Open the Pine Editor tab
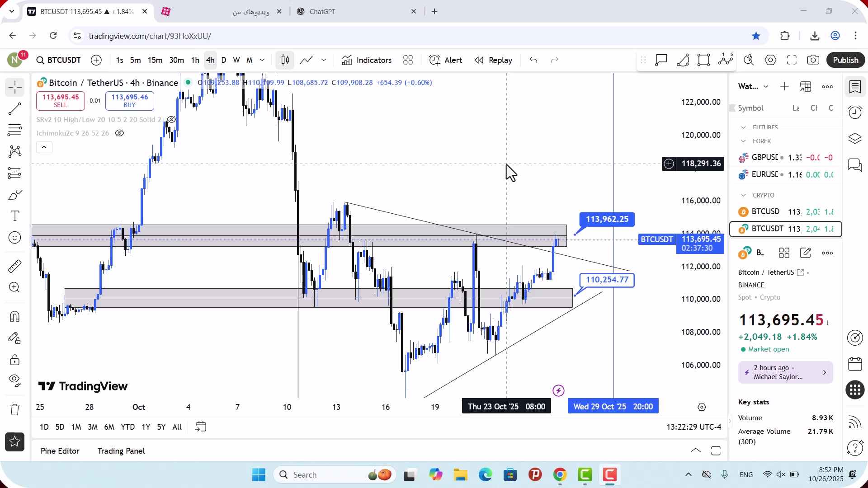This screenshot has height=488, width=868. click(60, 451)
